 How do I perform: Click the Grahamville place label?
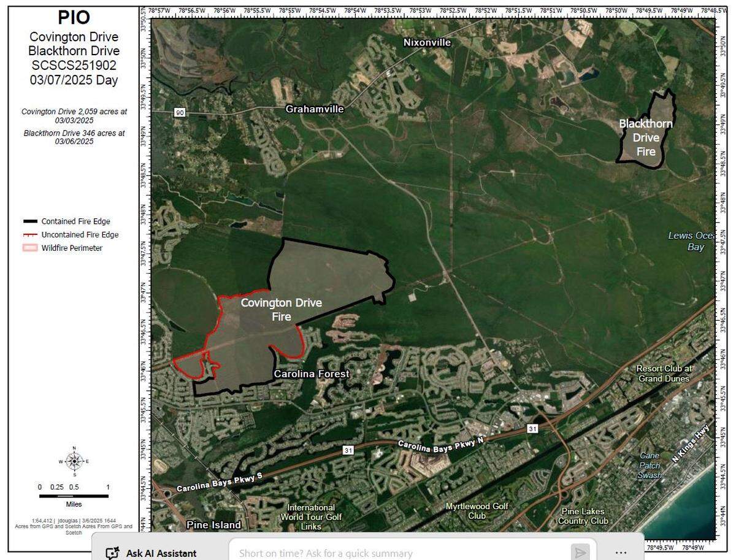point(315,109)
